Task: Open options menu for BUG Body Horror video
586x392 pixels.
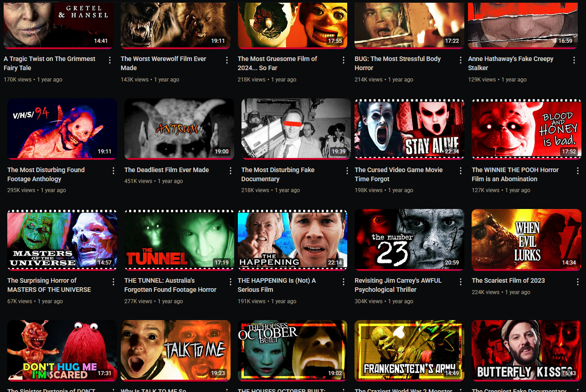Action: click(461, 60)
